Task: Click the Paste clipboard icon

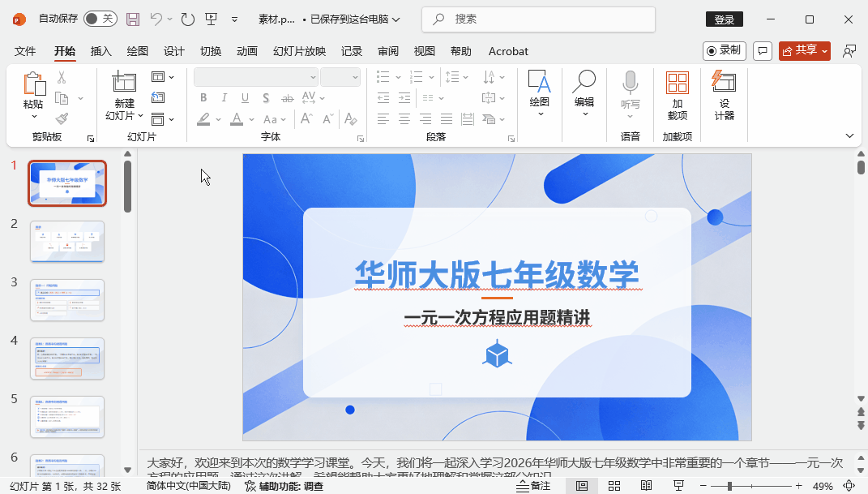Action: pos(34,84)
